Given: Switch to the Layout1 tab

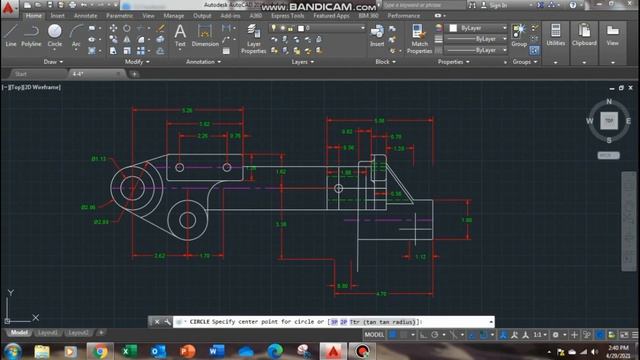Looking at the screenshot, I should coord(47,332).
